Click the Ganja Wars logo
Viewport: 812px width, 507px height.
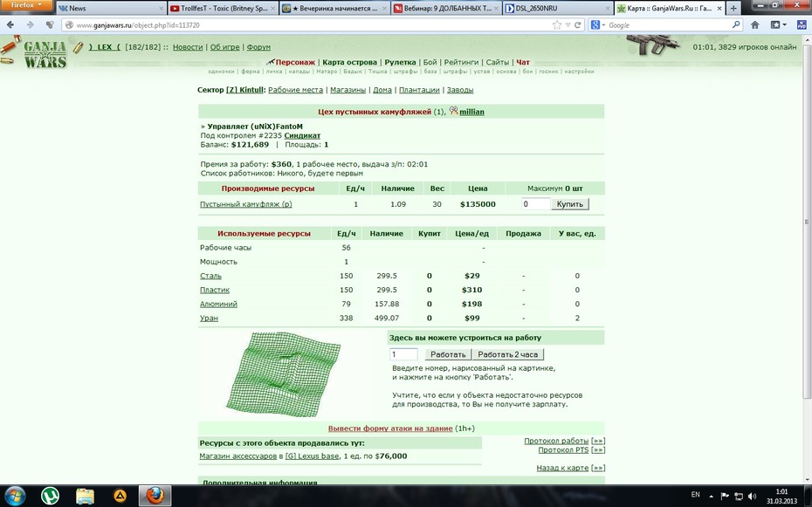click(45, 54)
